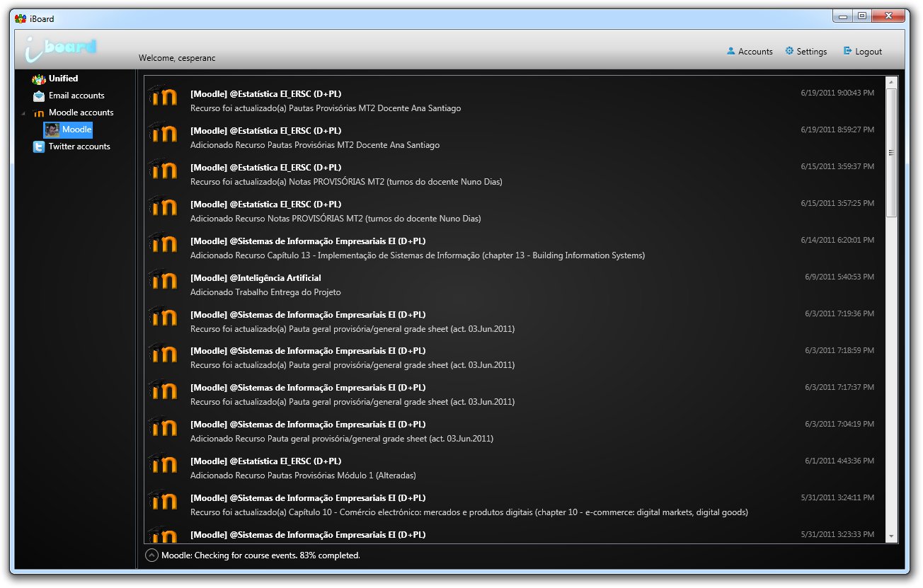Click the 6/14/2011 6:20:01 PM timestamp

837,240
